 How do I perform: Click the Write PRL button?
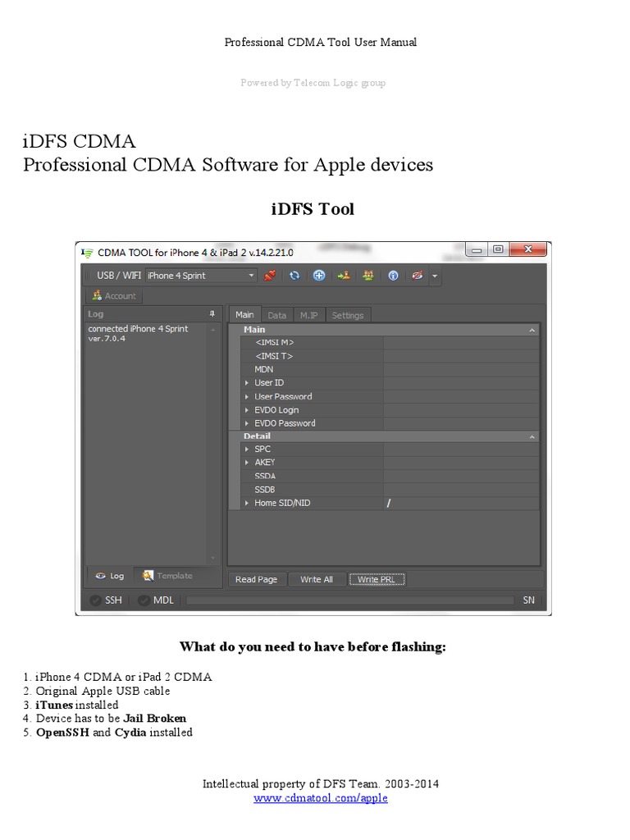pos(377,580)
